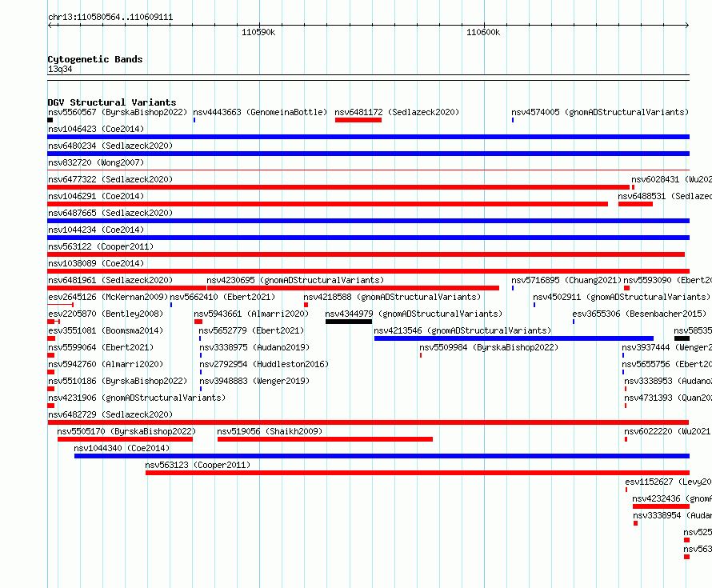This screenshot has width=712, height=588.
Task: Select the nsv6481961 (Sedlazeck2020) label
Action: 110,280
